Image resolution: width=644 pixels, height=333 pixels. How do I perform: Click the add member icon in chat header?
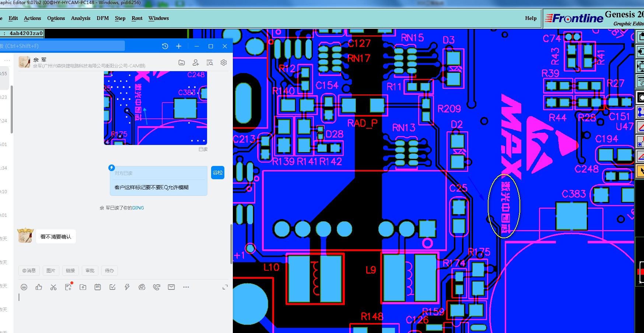click(196, 63)
